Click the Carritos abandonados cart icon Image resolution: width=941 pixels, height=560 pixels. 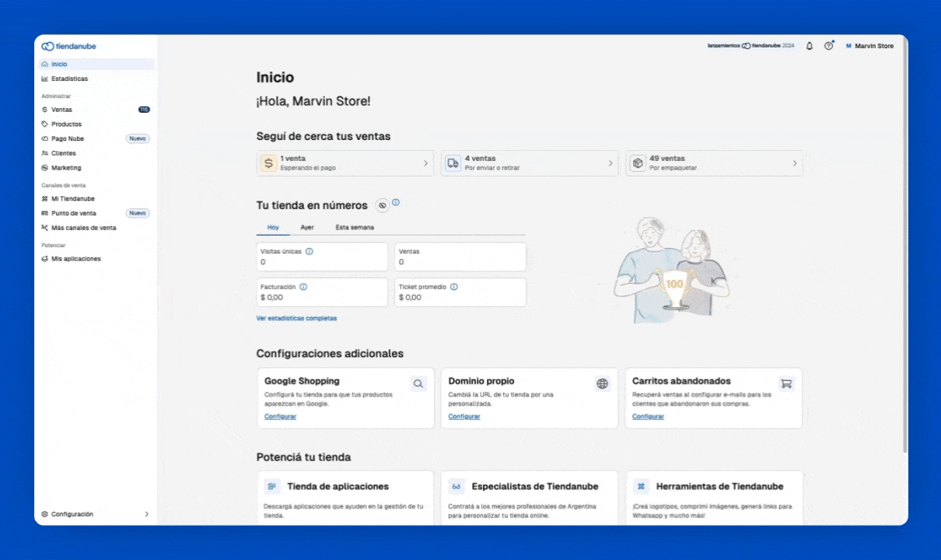[786, 383]
